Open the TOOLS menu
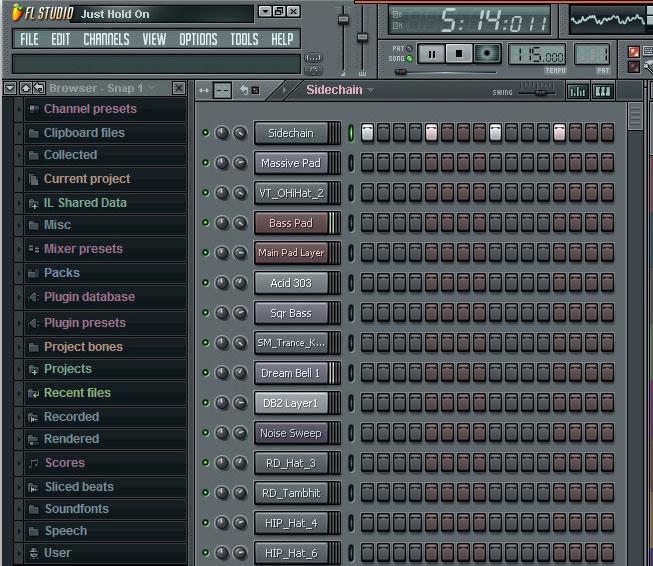 click(244, 40)
